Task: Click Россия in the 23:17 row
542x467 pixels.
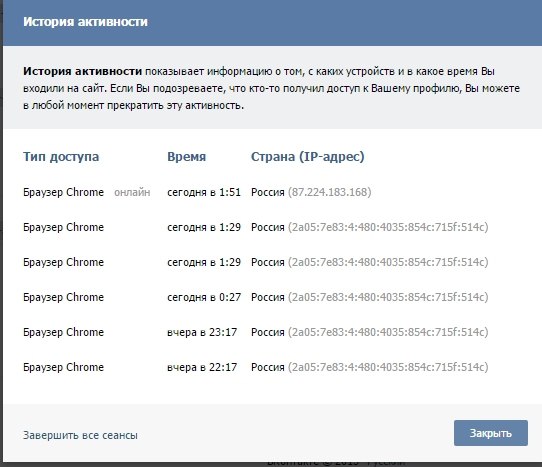Action: pyautogui.click(x=268, y=332)
